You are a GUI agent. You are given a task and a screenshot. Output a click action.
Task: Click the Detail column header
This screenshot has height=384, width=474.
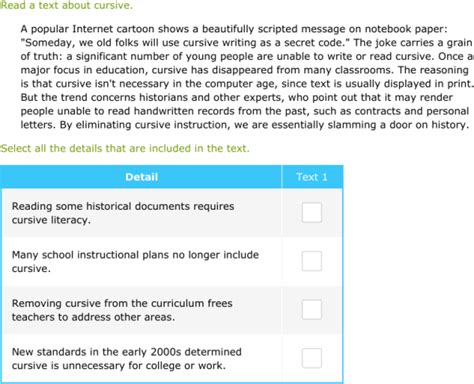tap(141, 177)
